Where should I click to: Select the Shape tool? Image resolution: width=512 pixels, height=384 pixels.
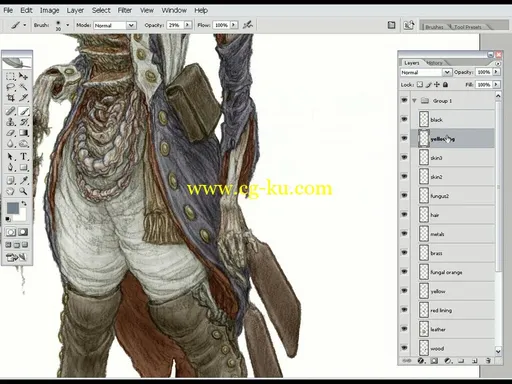(23, 167)
